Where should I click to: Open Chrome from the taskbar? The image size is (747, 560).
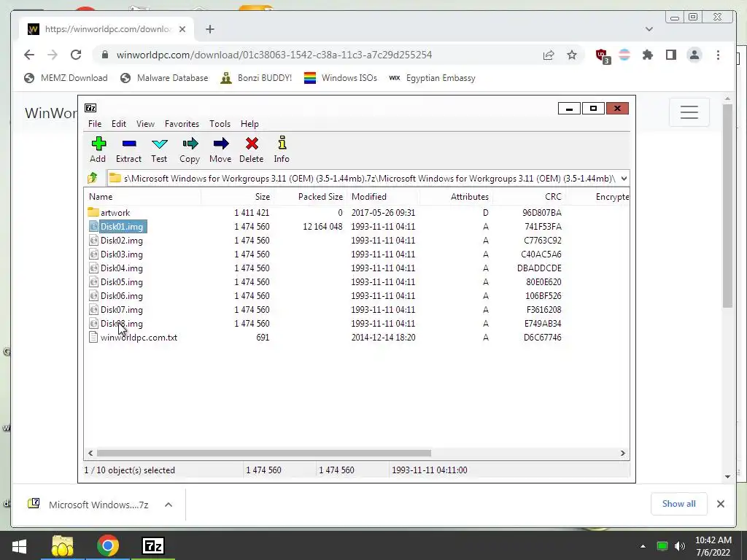[108, 545]
